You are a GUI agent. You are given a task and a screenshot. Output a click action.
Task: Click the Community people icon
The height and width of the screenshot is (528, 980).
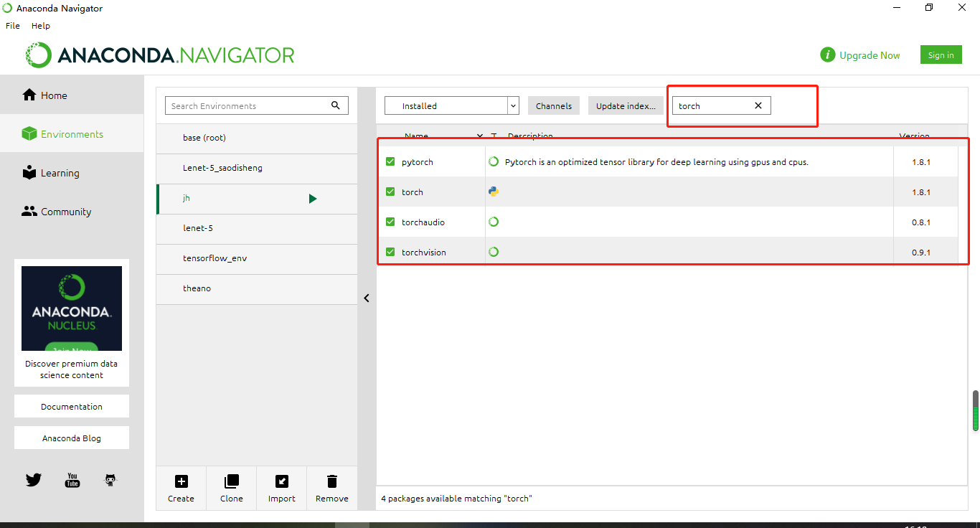(x=29, y=211)
